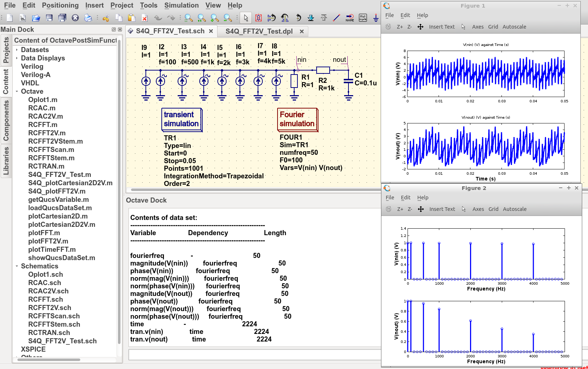Collapse the Octave tree node
588x369 pixels.
(x=17, y=92)
